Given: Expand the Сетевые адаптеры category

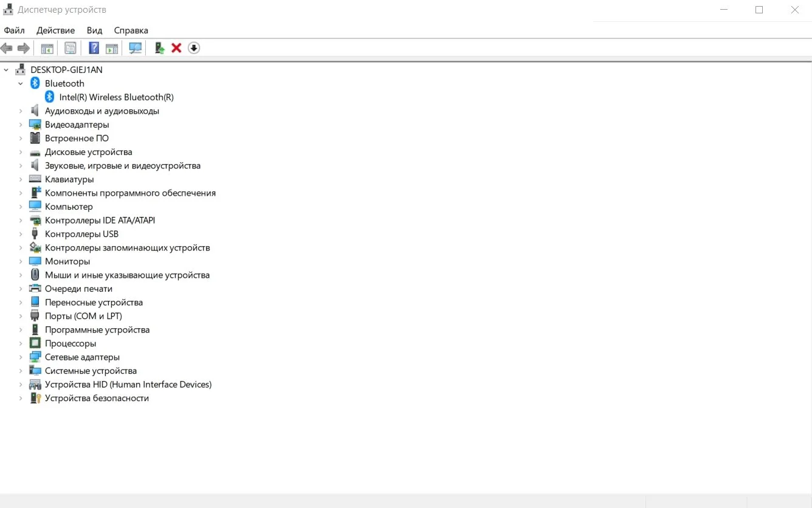Looking at the screenshot, I should point(21,357).
